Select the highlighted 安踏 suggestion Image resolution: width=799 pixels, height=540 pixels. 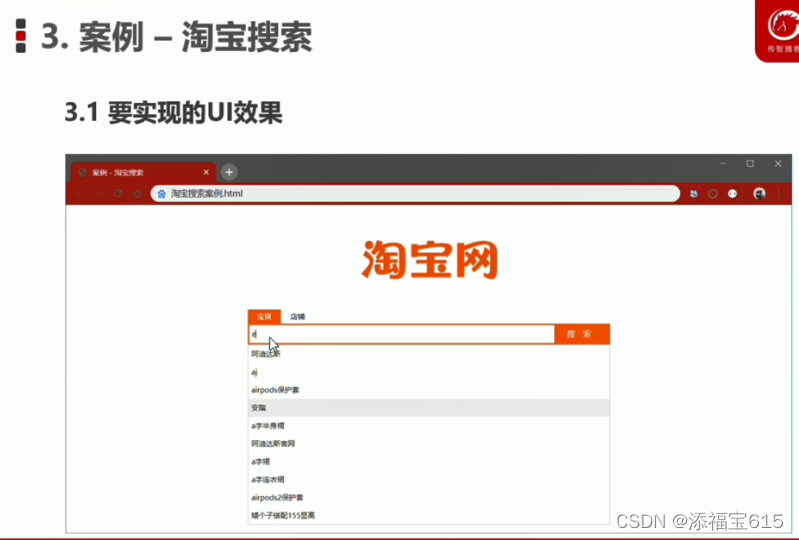(429, 408)
